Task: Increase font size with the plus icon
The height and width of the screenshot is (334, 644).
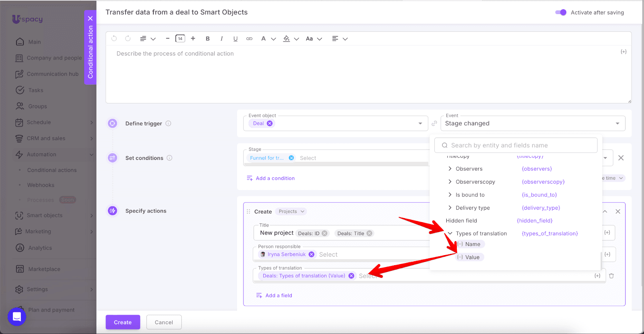Action: (x=193, y=39)
